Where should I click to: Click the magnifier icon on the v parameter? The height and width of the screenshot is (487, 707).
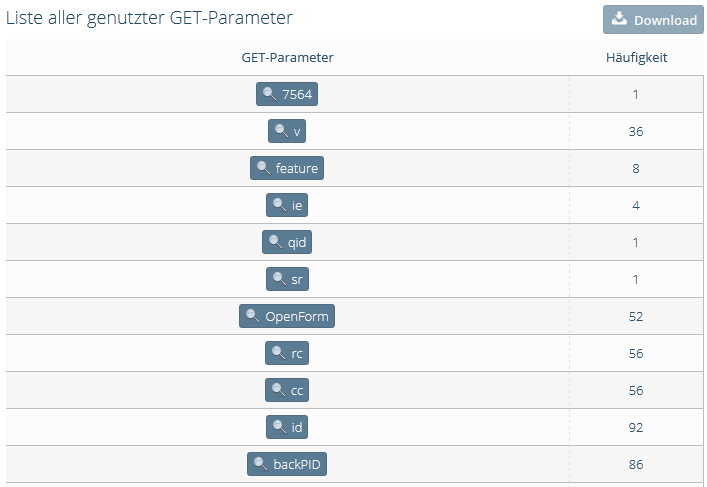tap(281, 131)
